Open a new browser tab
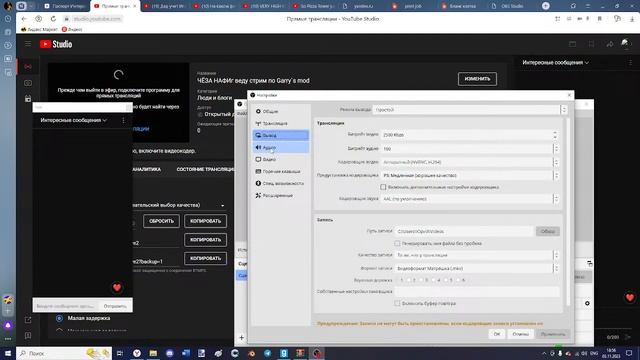The height and width of the screenshot is (360, 640). [x=546, y=6]
